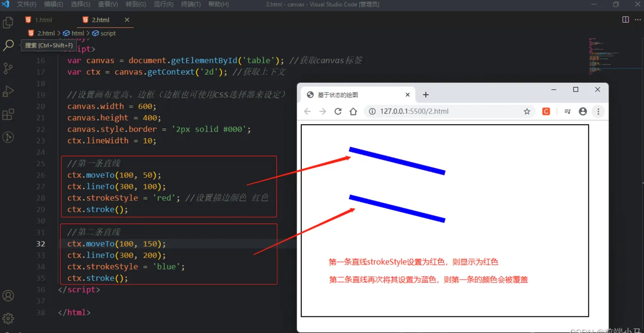This screenshot has width=644, height=333.
Task: Click the orange C extension icon
Action: [546, 111]
